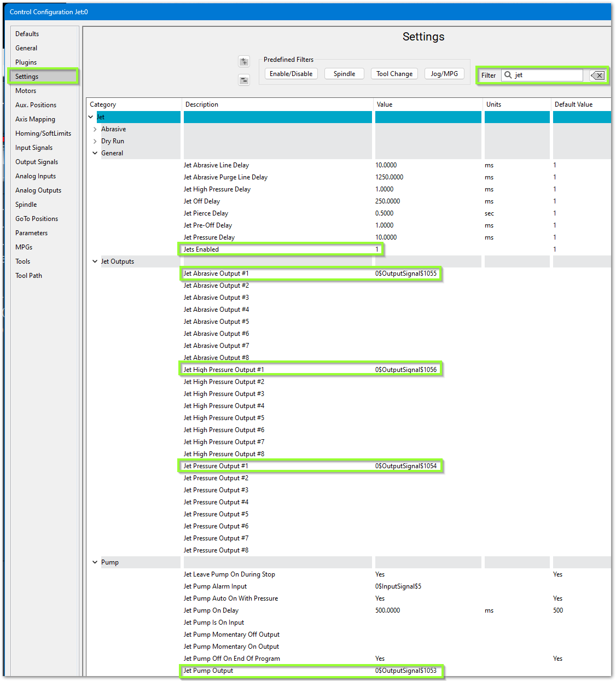The width and height of the screenshot is (616, 681).
Task: Open the Homing/SoftLimits page
Action: tap(43, 133)
